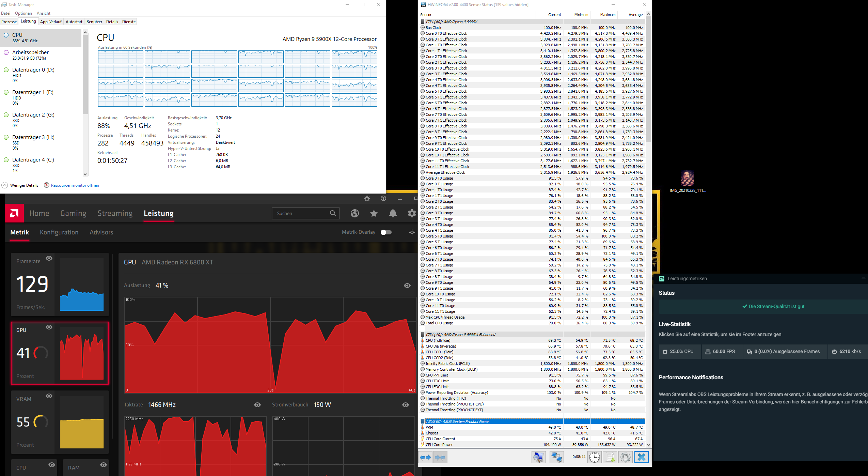Image resolution: width=868 pixels, height=476 pixels.
Task: Open Radeon favorites star icon
Action: point(374,213)
